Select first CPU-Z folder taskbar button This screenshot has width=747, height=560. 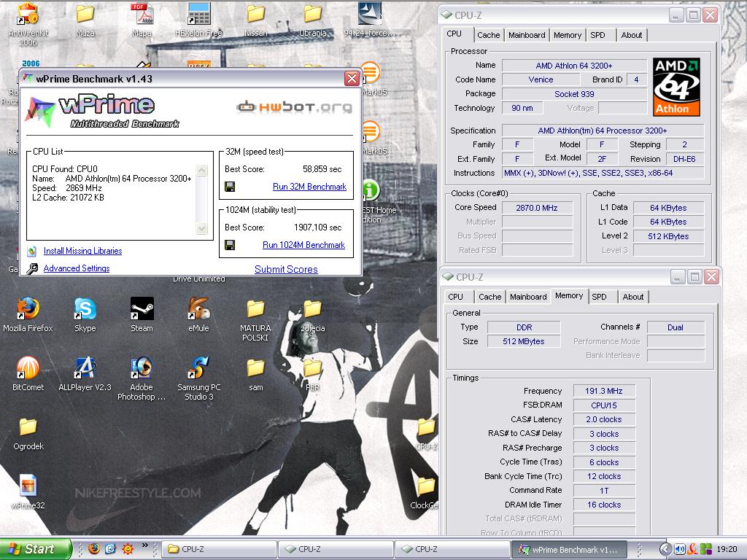[x=219, y=550]
